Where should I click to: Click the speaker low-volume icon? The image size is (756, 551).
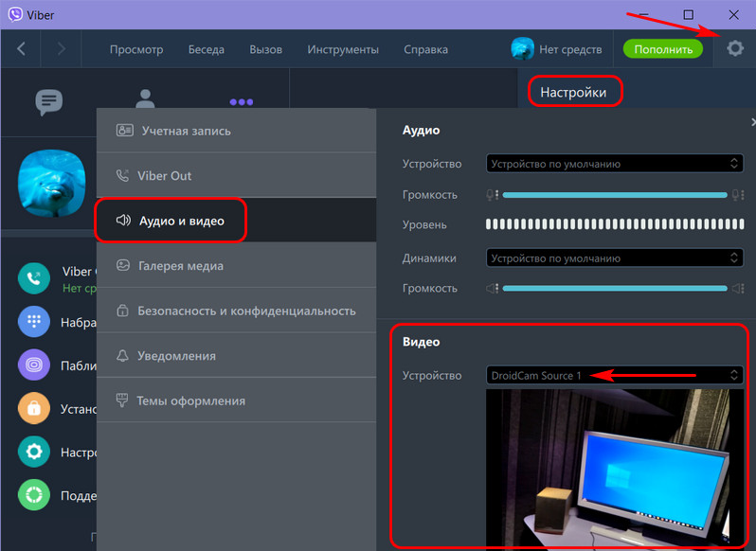pos(493,289)
